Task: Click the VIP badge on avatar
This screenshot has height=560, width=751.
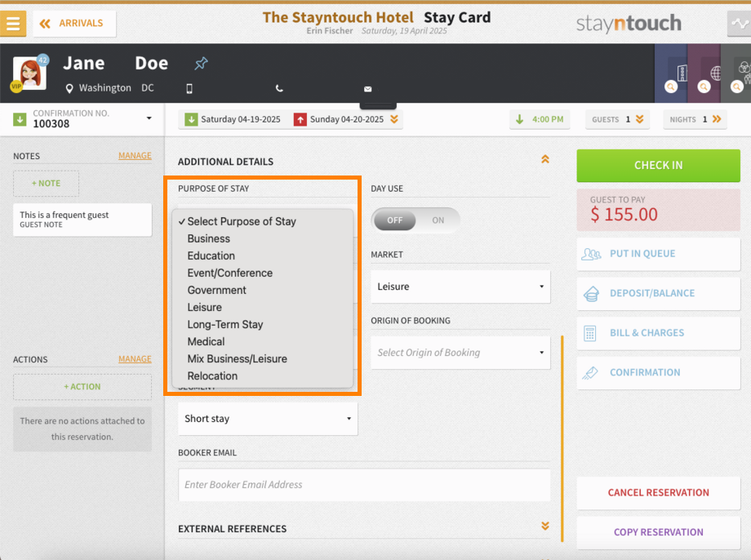Action: [16, 87]
